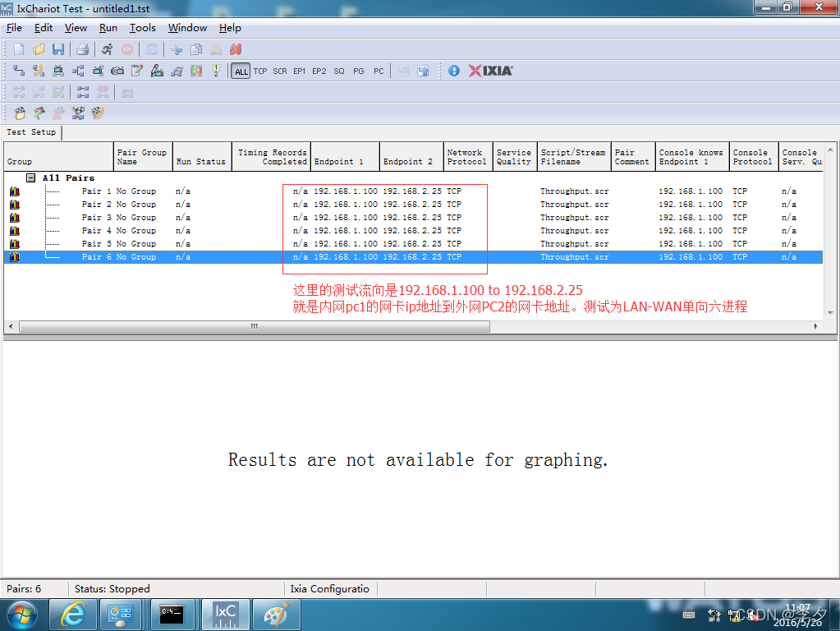Image resolution: width=840 pixels, height=631 pixels.
Task: Click the Endpoint 2 column header
Action: (x=411, y=157)
